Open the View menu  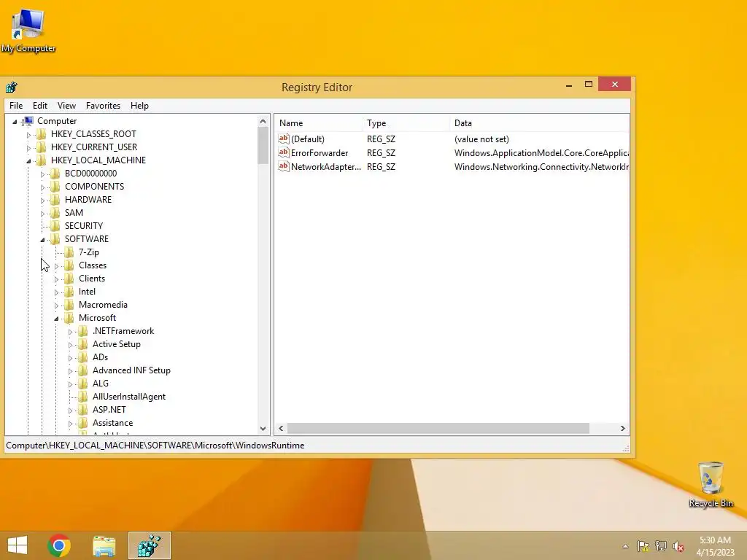66,106
